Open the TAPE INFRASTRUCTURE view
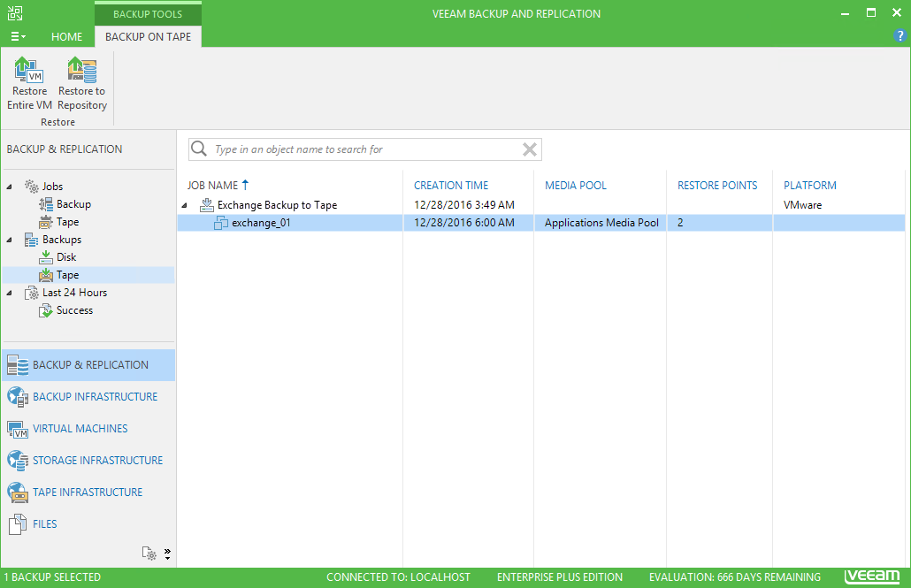911x588 pixels. [89, 493]
